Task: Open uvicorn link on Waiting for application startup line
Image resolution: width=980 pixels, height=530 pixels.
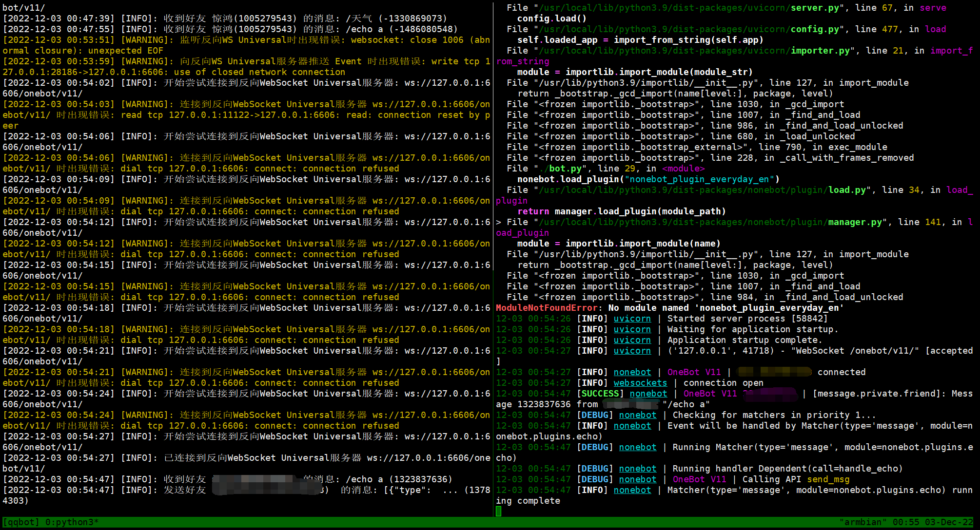Action: pos(632,329)
